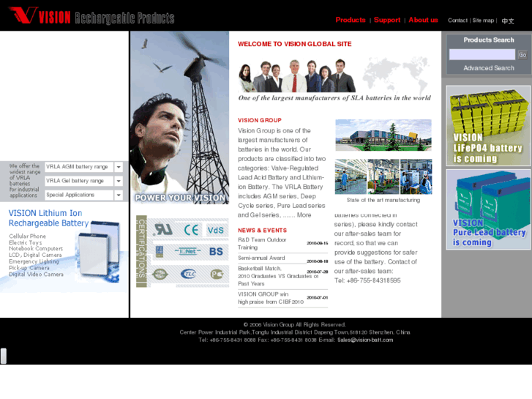Click the round green certification seal
The height and width of the screenshot is (399, 532).
pos(160,274)
